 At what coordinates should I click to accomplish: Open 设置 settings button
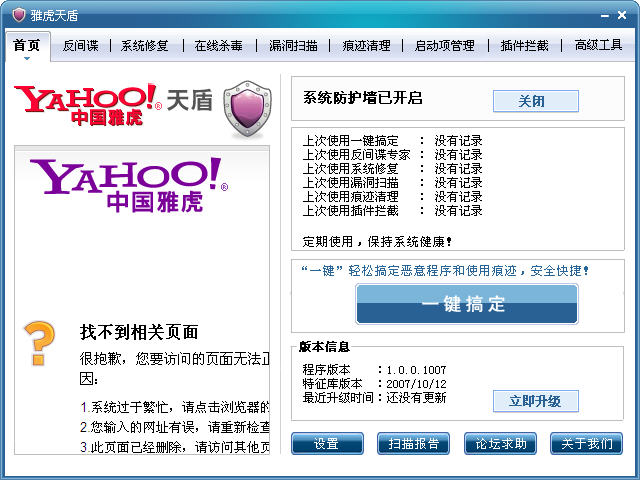point(327,443)
